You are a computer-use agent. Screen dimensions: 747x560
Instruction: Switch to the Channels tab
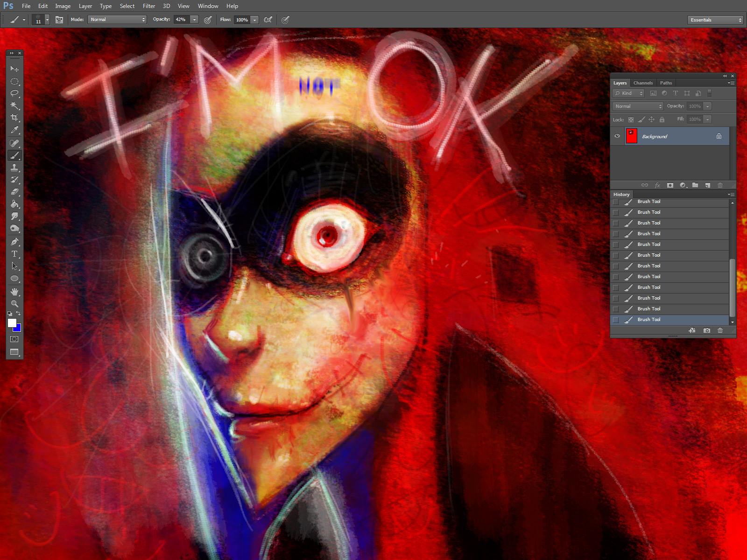[x=643, y=83]
